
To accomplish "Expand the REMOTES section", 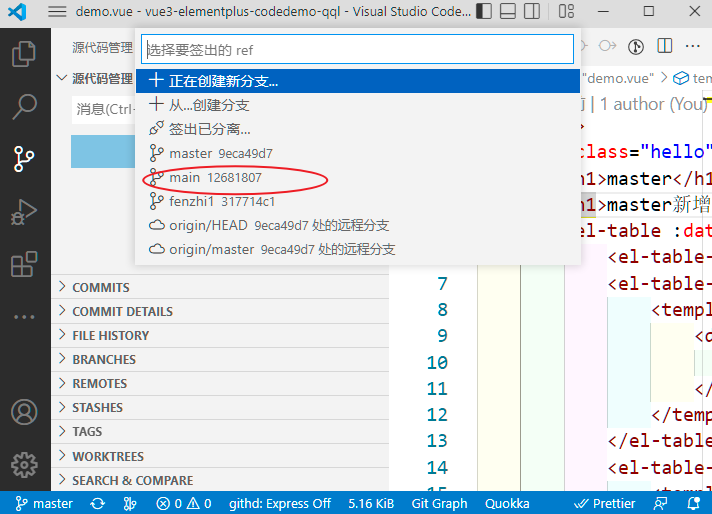I will click(220, 383).
